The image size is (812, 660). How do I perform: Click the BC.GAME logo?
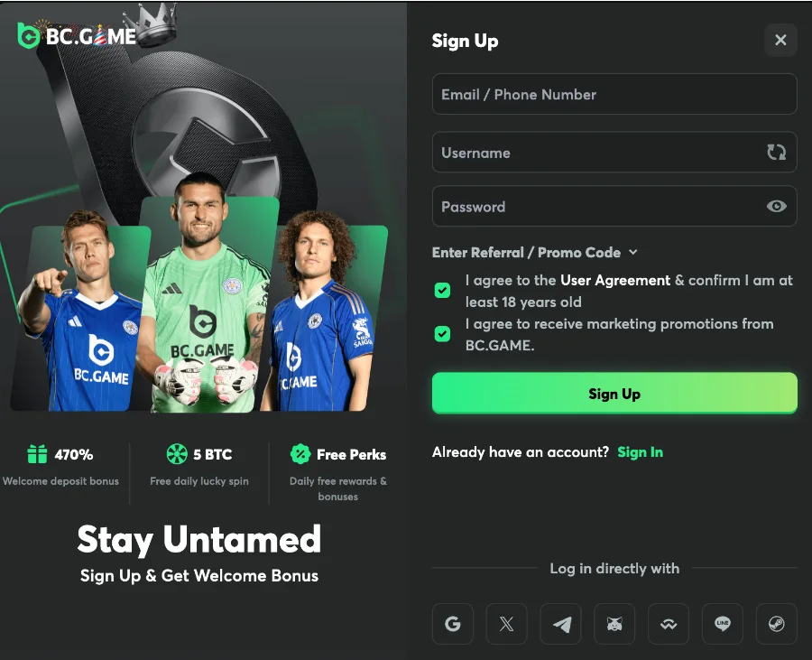[x=77, y=36]
